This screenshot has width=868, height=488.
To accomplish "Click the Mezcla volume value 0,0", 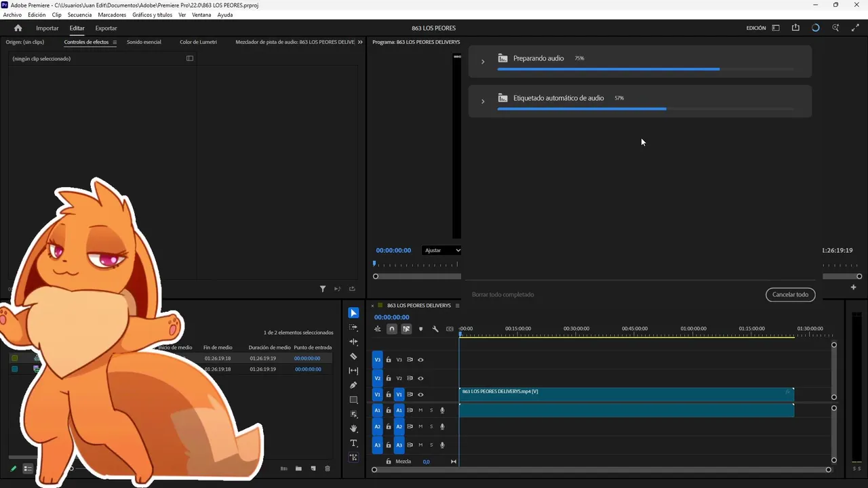I will coord(426,462).
